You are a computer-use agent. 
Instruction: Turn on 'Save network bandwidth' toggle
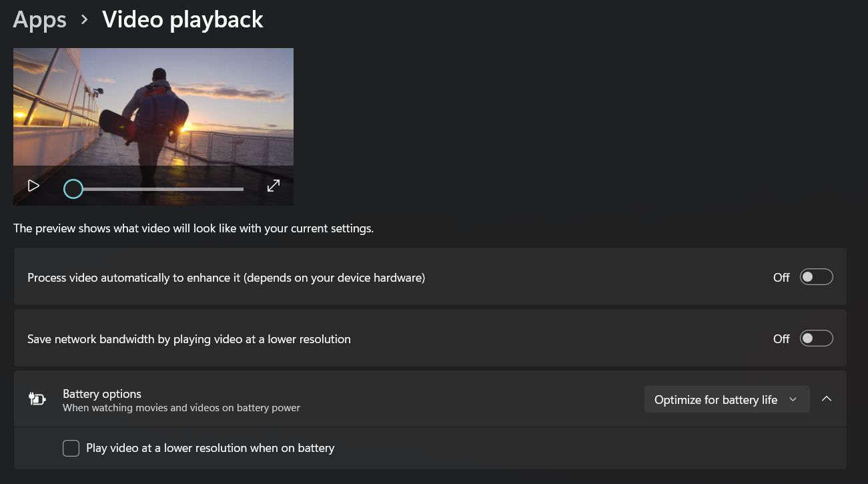[x=816, y=338]
